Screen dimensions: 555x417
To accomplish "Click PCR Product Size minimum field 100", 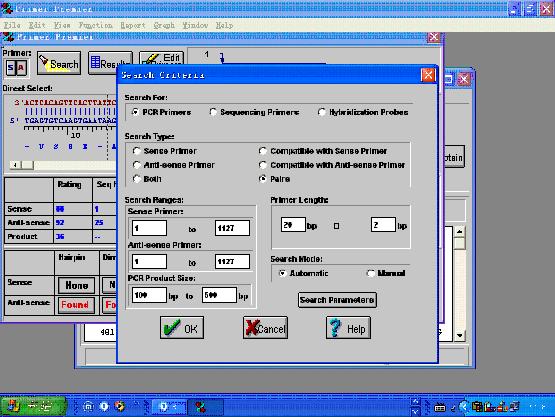I will 149,295.
